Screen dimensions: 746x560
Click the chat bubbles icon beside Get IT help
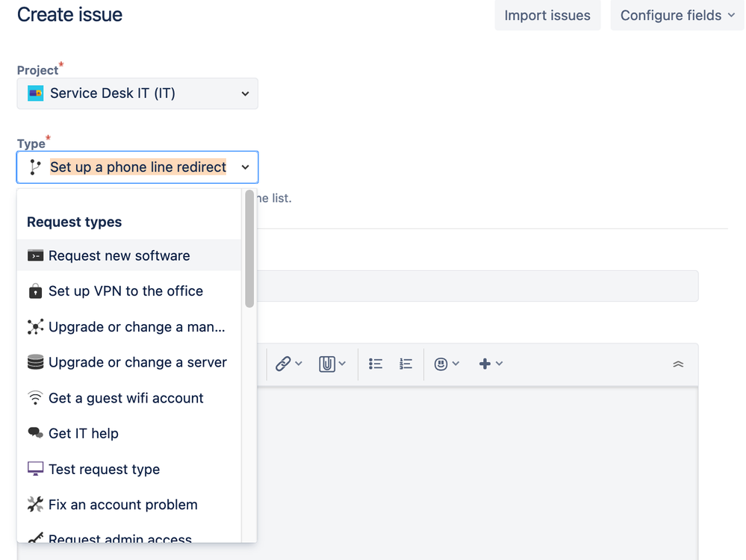click(x=36, y=433)
